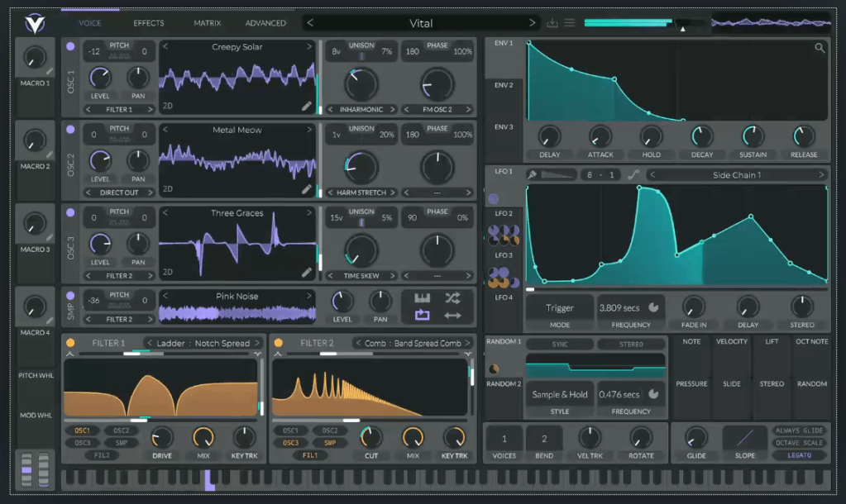Click the envelope Sustain knob
The height and width of the screenshot is (504, 846).
753,136
